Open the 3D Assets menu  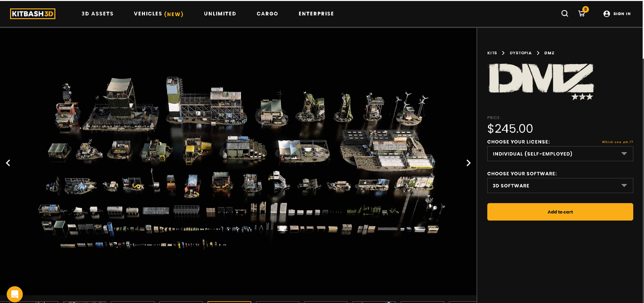point(98,14)
